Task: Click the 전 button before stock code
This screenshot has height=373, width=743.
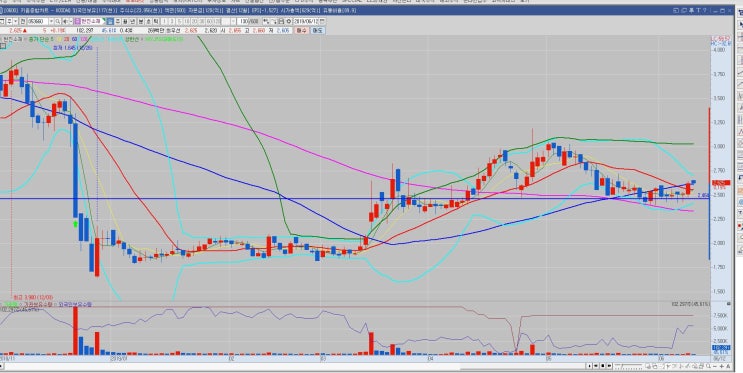Action: point(23,21)
